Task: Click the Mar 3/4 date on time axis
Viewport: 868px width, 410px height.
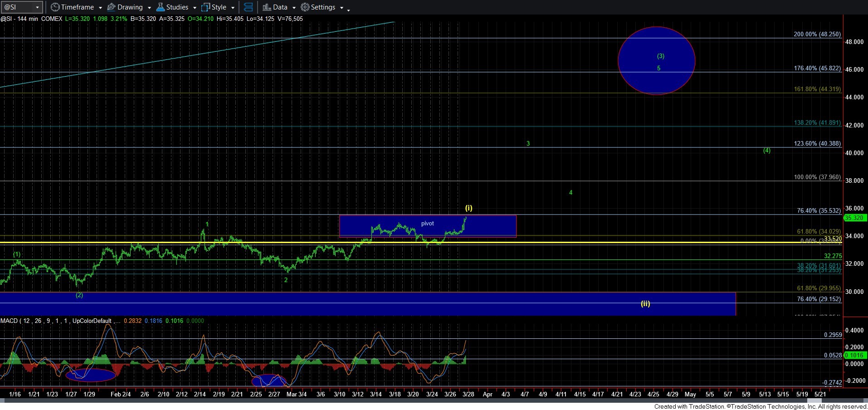Action: pyautogui.click(x=297, y=394)
